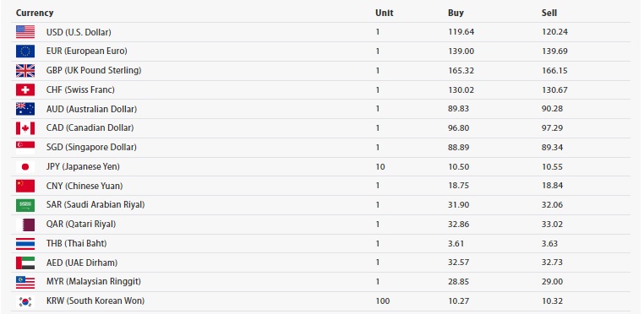This screenshot has width=644, height=314.
Task: Click the Chinese flag icon
Action: click(25, 186)
